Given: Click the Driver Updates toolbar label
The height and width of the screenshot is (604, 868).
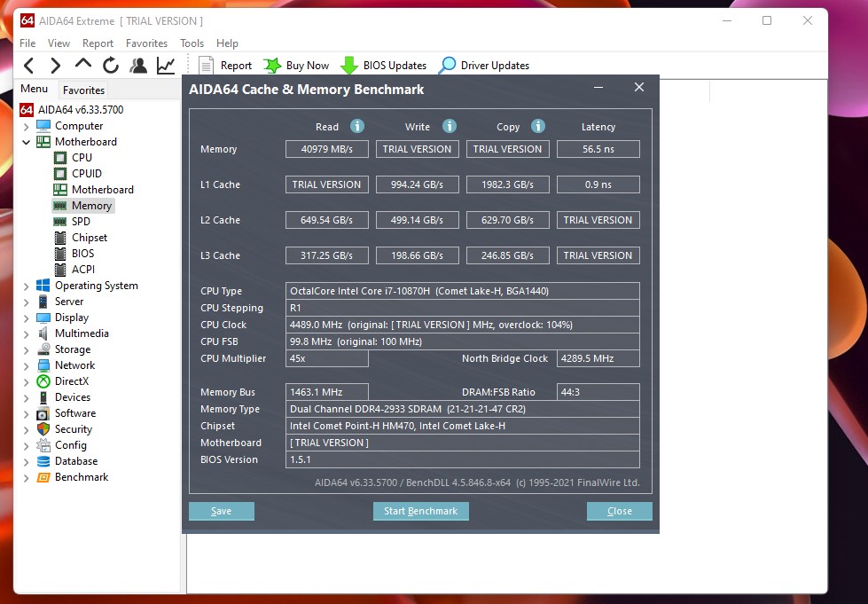Looking at the screenshot, I should tap(495, 66).
